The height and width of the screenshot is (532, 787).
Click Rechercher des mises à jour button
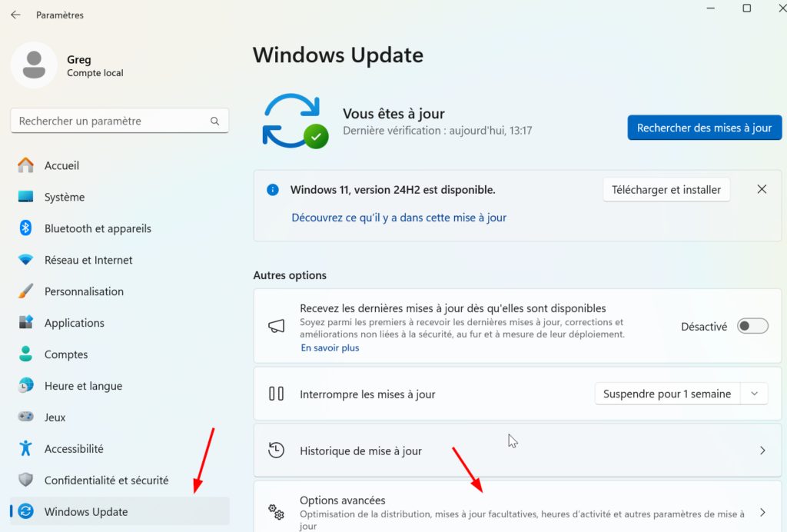tap(704, 128)
